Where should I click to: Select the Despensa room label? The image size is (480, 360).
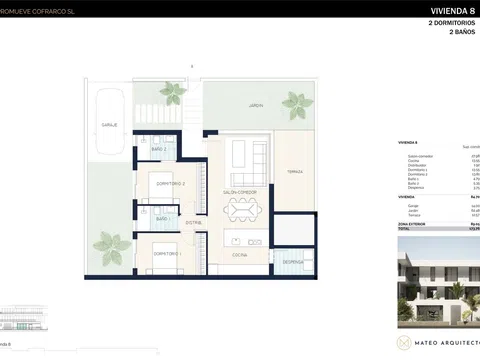pyautogui.click(x=293, y=262)
